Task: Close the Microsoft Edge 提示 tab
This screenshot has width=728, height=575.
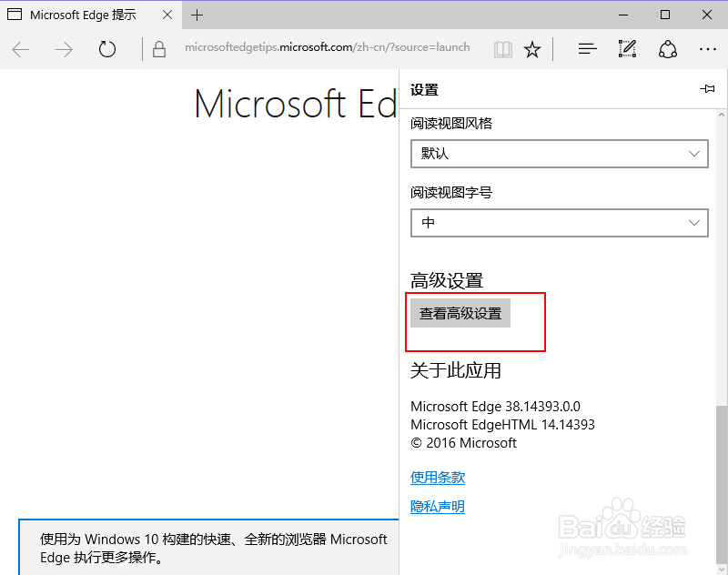Action: point(167,15)
